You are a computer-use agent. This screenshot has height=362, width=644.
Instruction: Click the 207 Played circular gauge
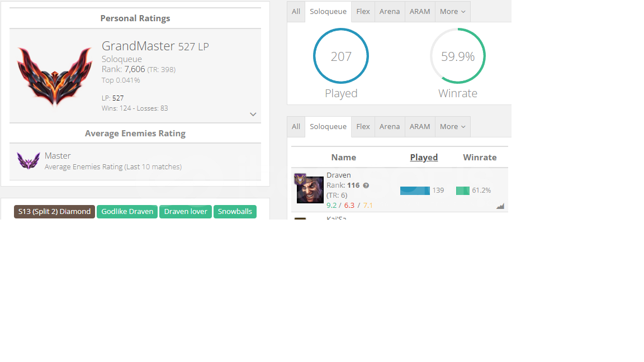[x=341, y=56]
